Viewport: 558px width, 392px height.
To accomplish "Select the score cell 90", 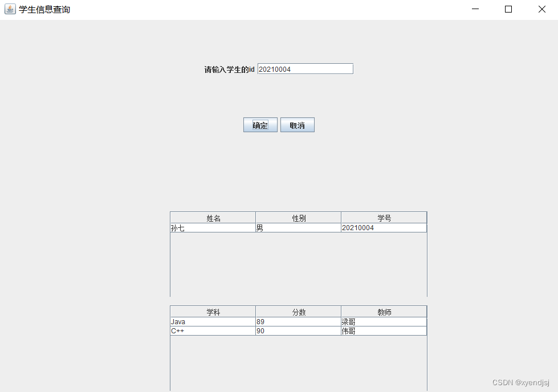I will 298,331.
